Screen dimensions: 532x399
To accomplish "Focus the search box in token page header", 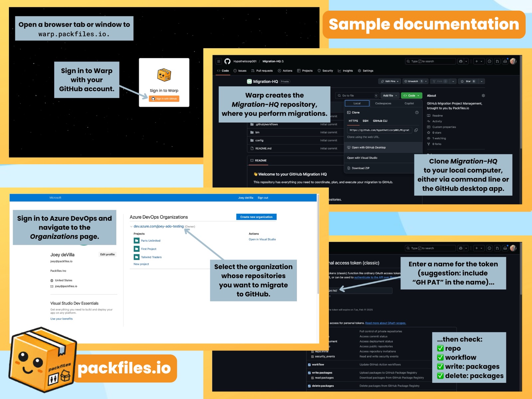I will coord(430,248).
